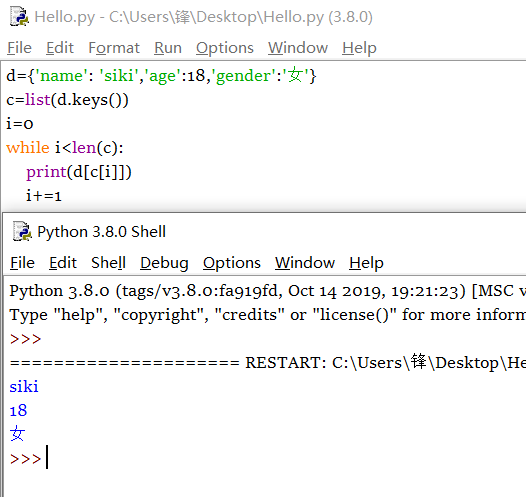Click the Python icon in Shell window title bar

pyautogui.click(x=22, y=231)
